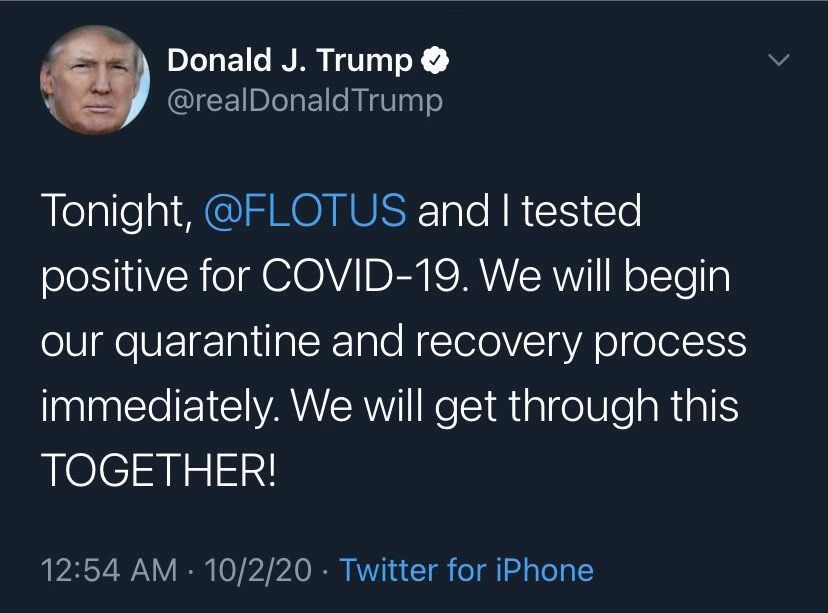This screenshot has height=613, width=828.
Task: Open the @FLOTUS mention link
Action: 304,213
